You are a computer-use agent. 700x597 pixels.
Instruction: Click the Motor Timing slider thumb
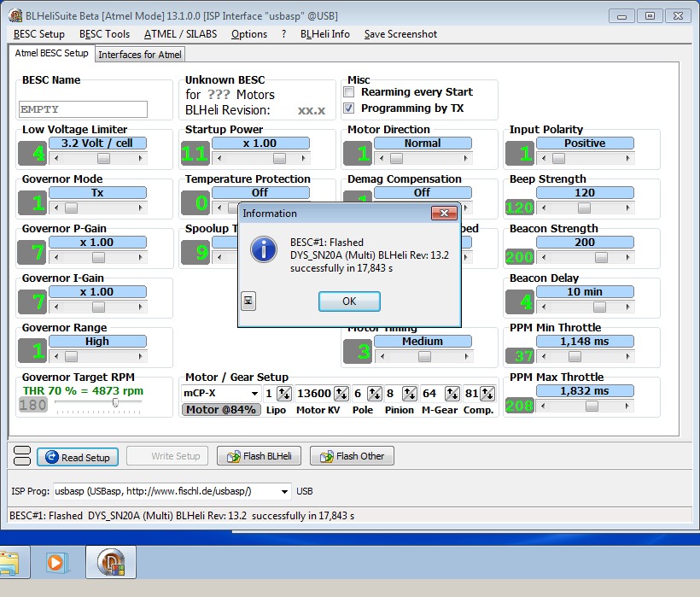pyautogui.click(x=424, y=356)
